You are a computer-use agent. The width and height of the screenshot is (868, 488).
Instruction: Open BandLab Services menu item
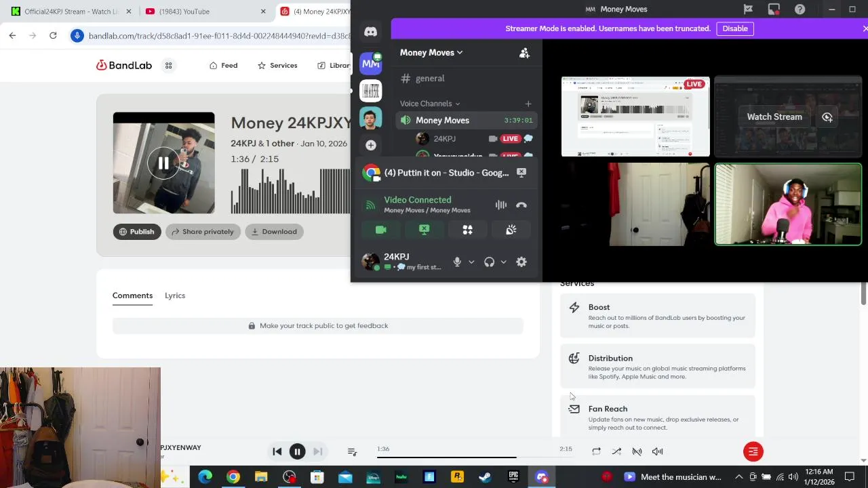pos(277,66)
